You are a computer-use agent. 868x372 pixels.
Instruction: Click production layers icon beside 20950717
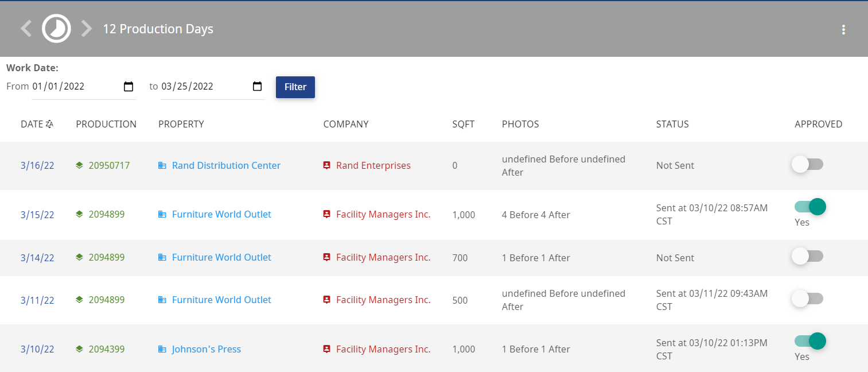click(x=79, y=165)
